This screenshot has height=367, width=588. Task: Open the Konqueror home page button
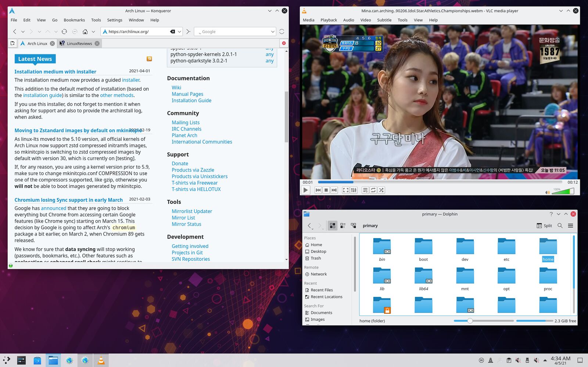tap(85, 32)
